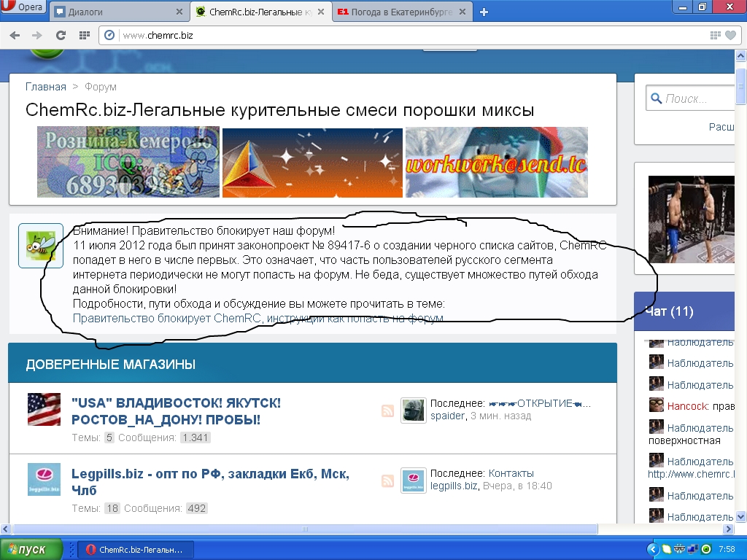Open the latest ОТКРЫТИЕ thread link
This screenshot has width=747, height=560.
pos(539,403)
